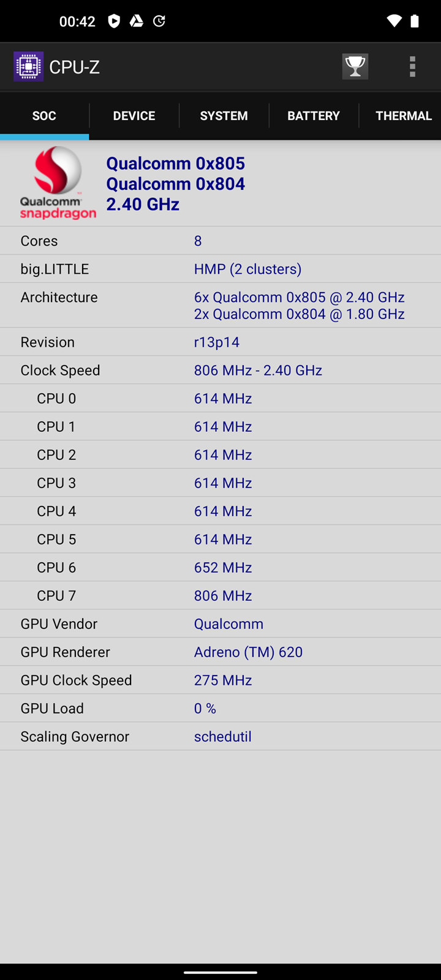441x980 pixels.
Task: Tap the home gesture navigation bar
Action: (x=221, y=971)
